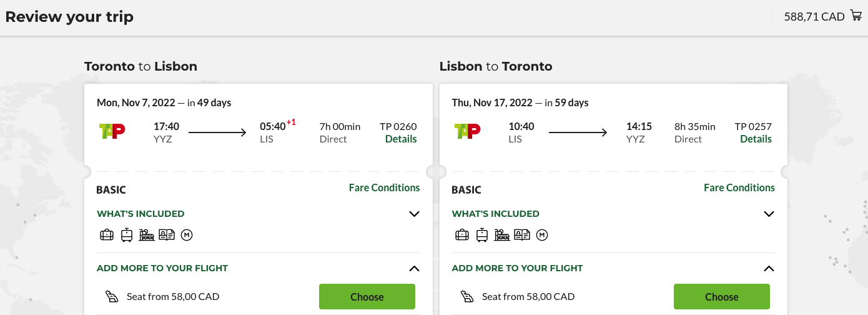Image resolution: width=868 pixels, height=315 pixels.
Task: Collapse Add More to Your Flight for Toronto to Lisbon
Action: [414, 268]
